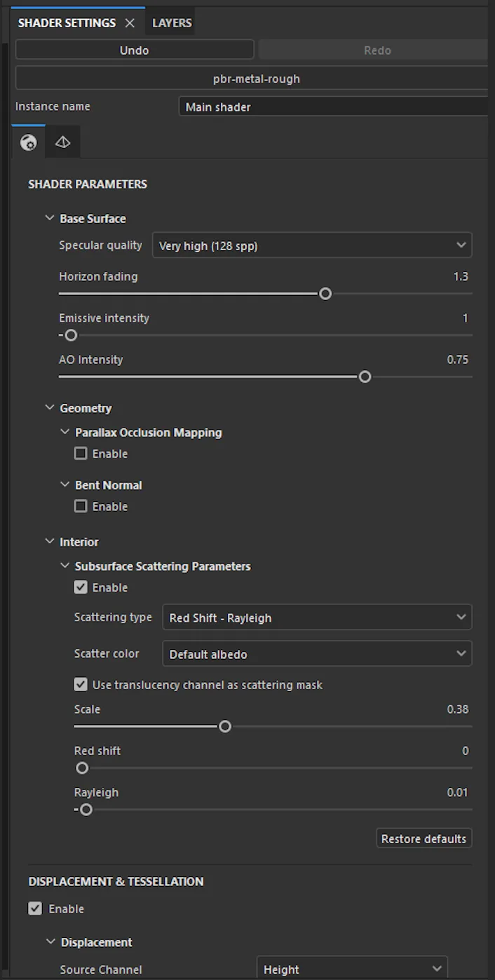
Task: Open the mesh settings icon tab
Action: pyautogui.click(x=63, y=142)
